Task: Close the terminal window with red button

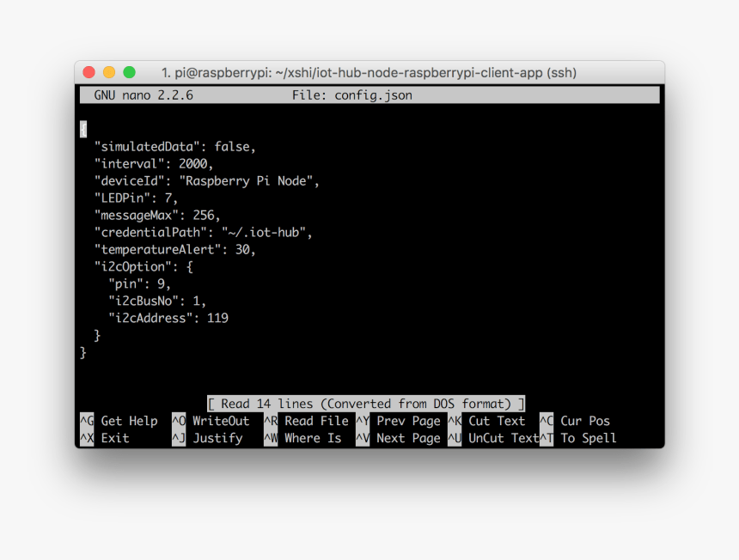Action: click(x=89, y=72)
